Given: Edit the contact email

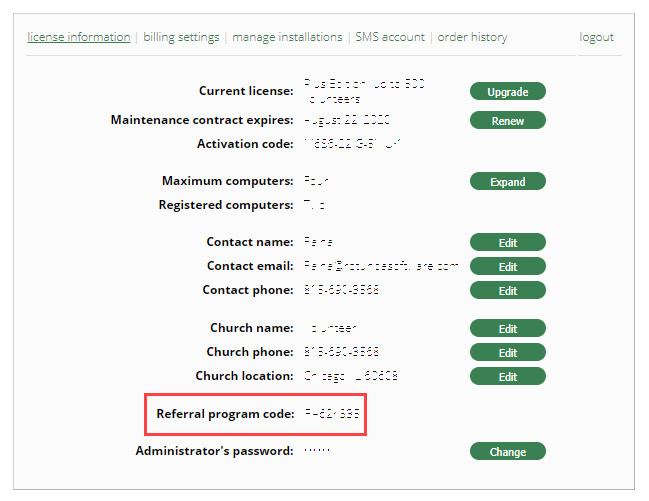Looking at the screenshot, I should (507, 267).
